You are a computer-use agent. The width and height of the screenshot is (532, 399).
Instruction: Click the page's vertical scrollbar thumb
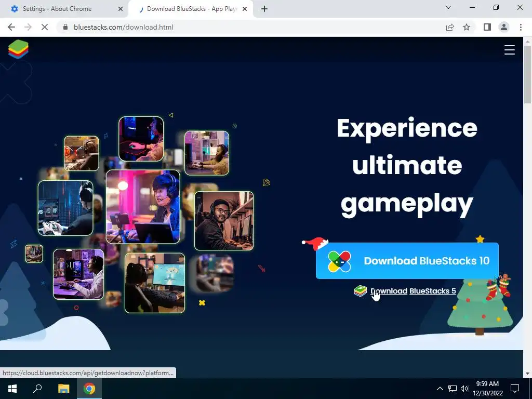527,74
